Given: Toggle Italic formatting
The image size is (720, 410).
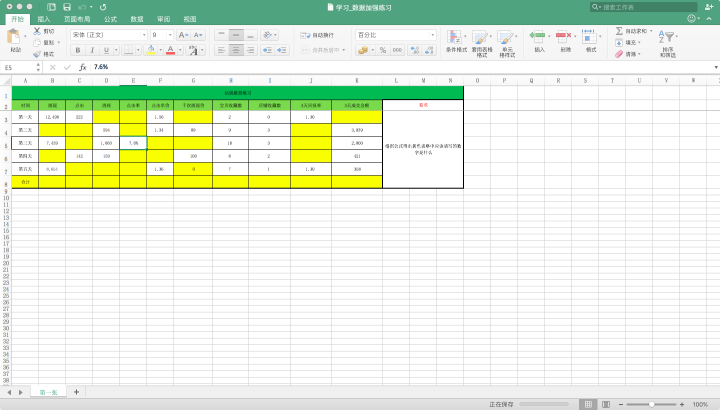Looking at the screenshot, I should [x=92, y=50].
